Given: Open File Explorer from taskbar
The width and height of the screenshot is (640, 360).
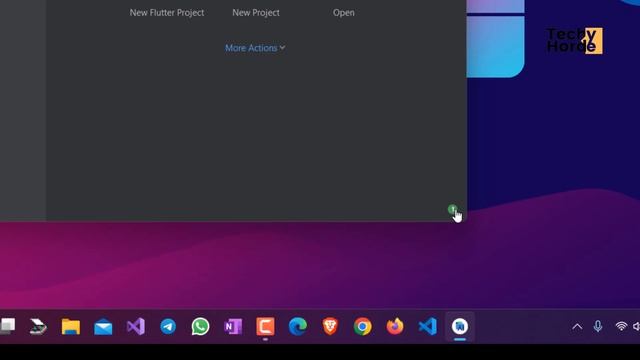Looking at the screenshot, I should (x=71, y=327).
